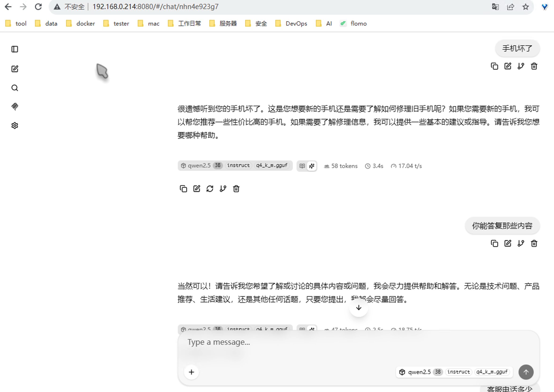Click the qwen2.5 model badge under first reply
The image size is (554, 392).
pyautogui.click(x=235, y=166)
